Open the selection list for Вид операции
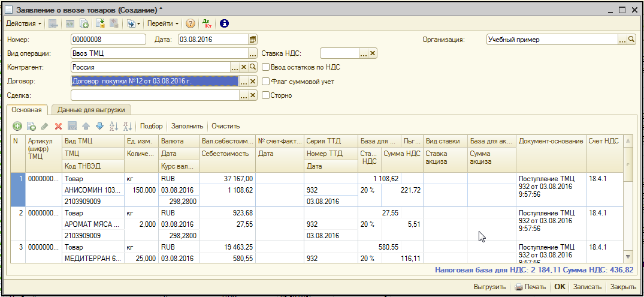This screenshot has width=644, height=297. point(253,53)
